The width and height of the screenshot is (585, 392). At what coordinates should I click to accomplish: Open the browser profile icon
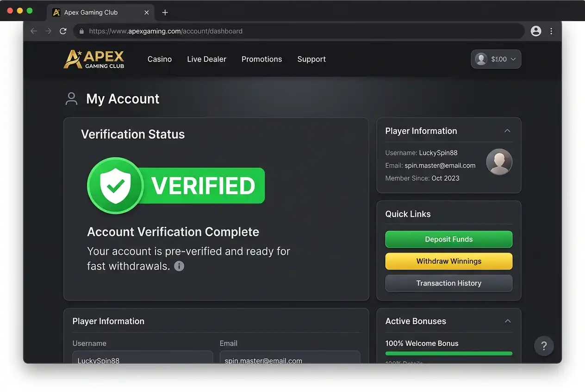pyautogui.click(x=536, y=31)
